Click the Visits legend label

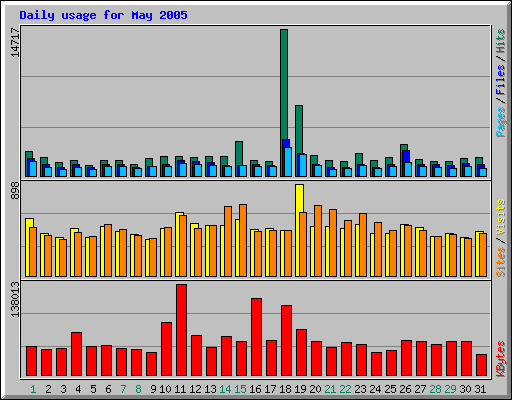click(x=501, y=217)
